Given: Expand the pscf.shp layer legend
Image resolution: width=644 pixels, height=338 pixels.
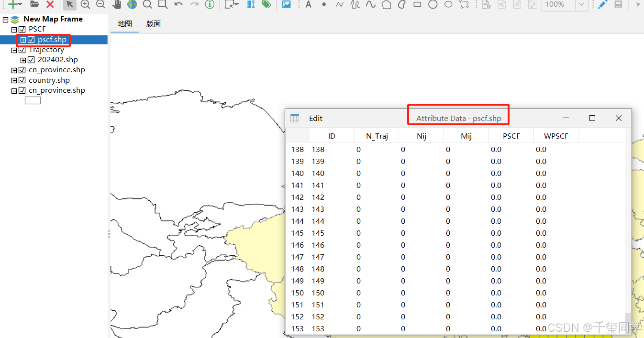Looking at the screenshot, I should pyautogui.click(x=23, y=40).
